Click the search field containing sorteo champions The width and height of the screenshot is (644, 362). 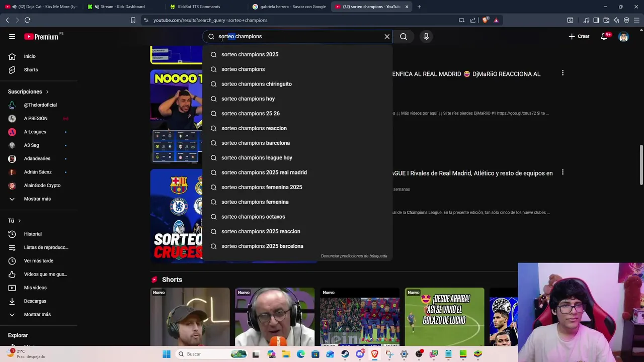tap(298, 36)
